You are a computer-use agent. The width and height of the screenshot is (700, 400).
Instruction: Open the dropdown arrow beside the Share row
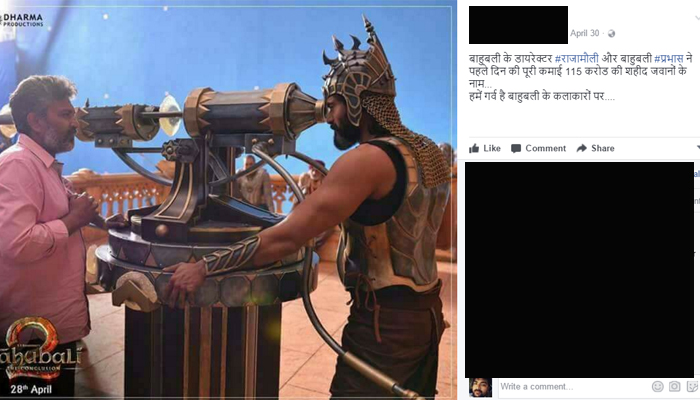click(x=697, y=148)
